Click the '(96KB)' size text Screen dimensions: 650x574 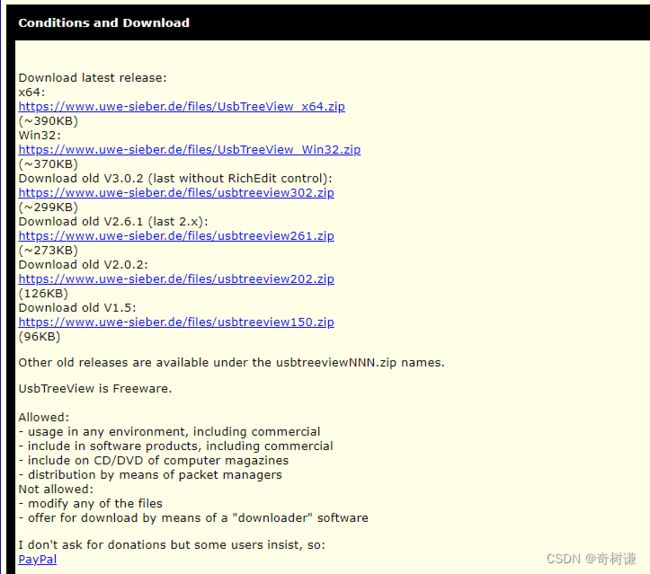[39, 337]
